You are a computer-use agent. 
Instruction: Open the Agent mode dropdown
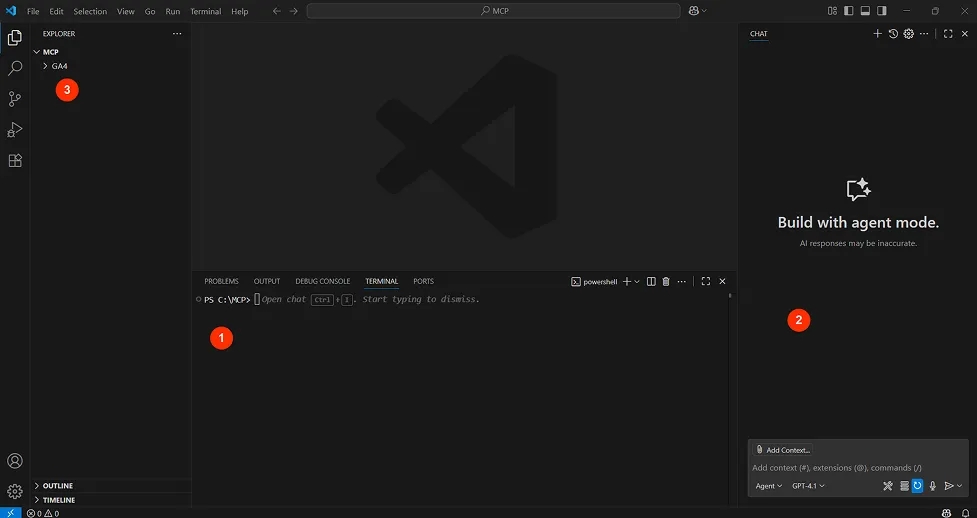[769, 486]
